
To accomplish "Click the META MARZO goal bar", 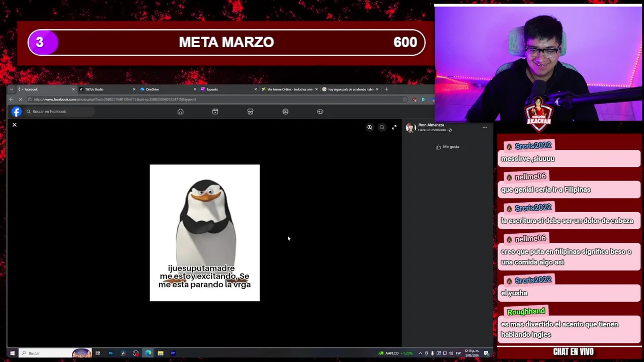I will (x=226, y=42).
